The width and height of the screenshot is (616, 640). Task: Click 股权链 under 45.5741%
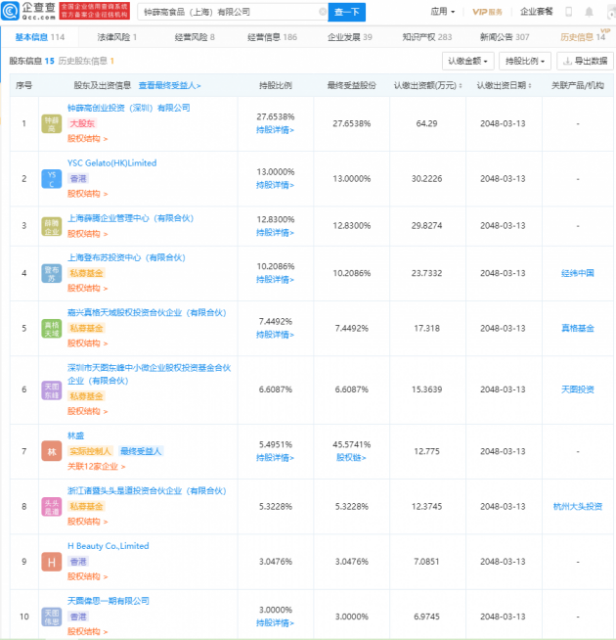351,458
